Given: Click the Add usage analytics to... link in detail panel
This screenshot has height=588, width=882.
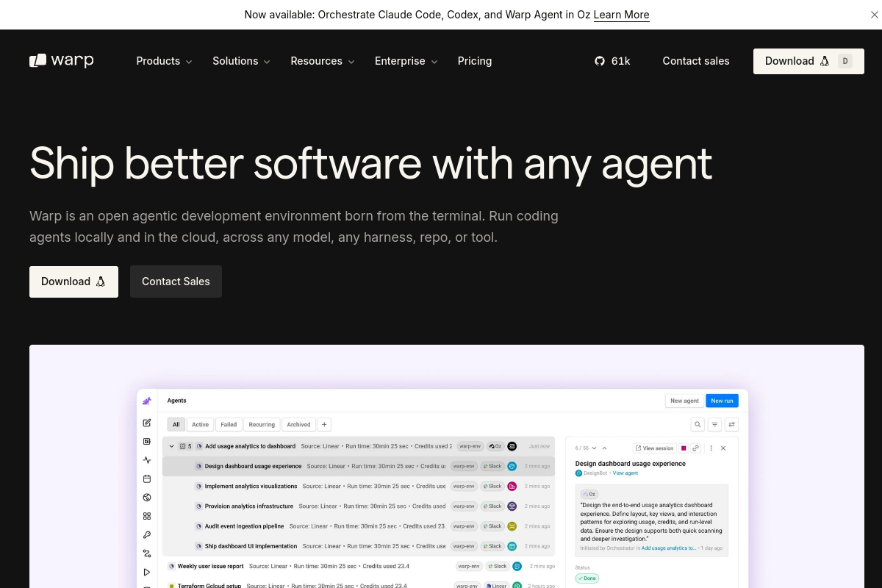Looking at the screenshot, I should 669,548.
